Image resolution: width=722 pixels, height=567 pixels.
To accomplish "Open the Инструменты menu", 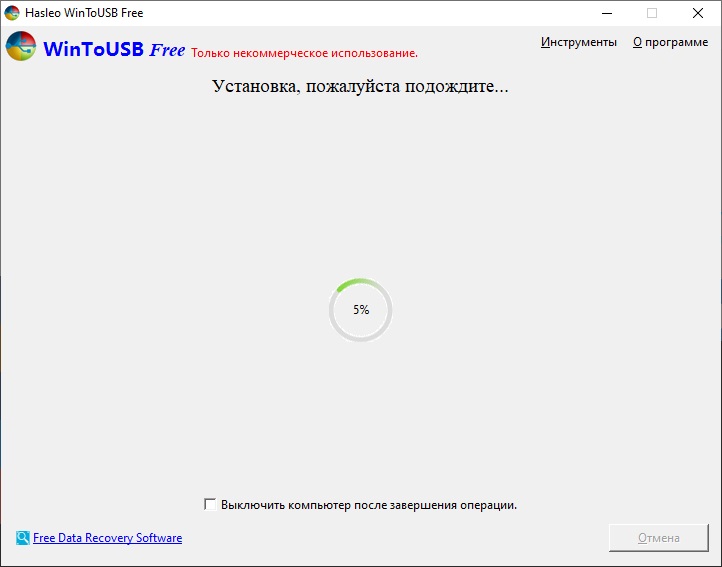I will point(578,42).
